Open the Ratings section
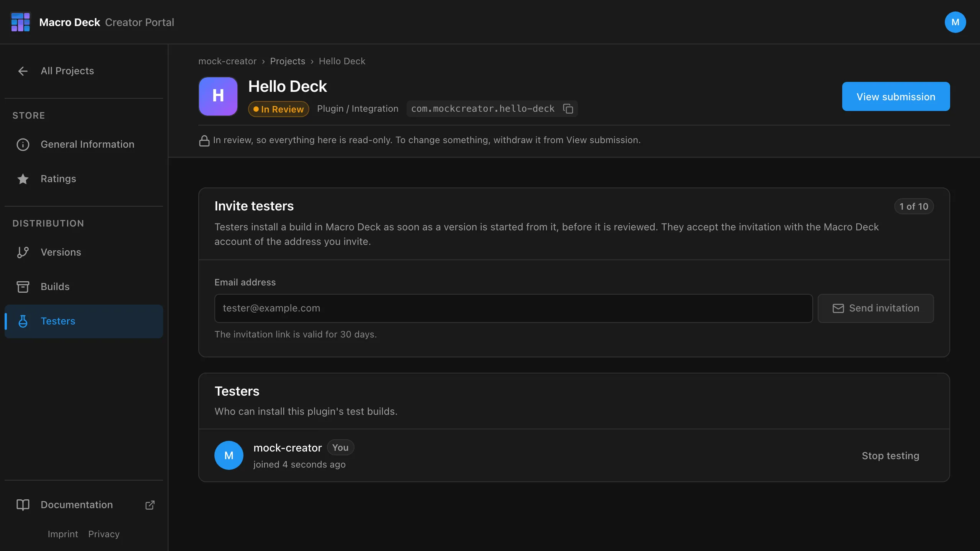This screenshot has height=551, width=980. (84, 179)
